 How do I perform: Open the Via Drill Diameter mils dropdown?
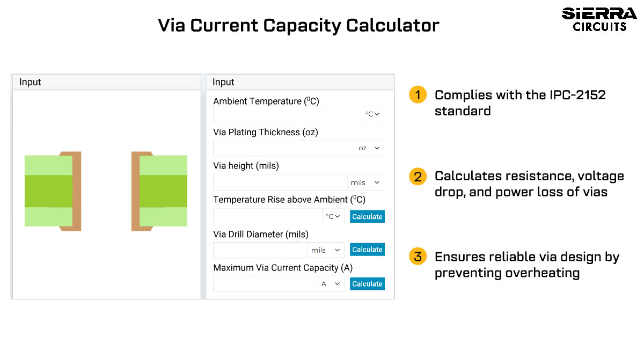coord(326,250)
